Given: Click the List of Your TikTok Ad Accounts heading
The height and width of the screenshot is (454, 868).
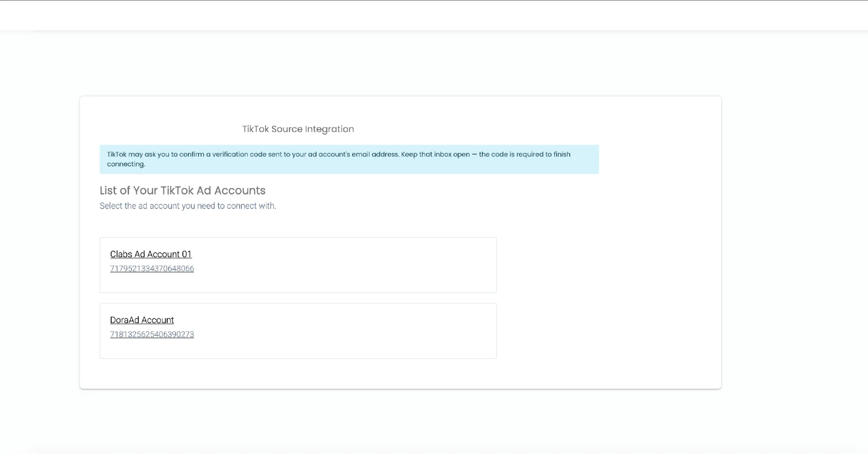Looking at the screenshot, I should (182, 190).
